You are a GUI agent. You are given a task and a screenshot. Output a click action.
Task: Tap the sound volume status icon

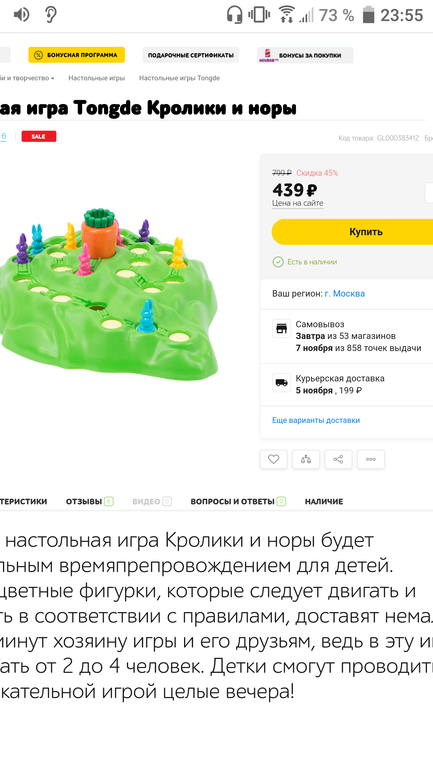[21, 15]
